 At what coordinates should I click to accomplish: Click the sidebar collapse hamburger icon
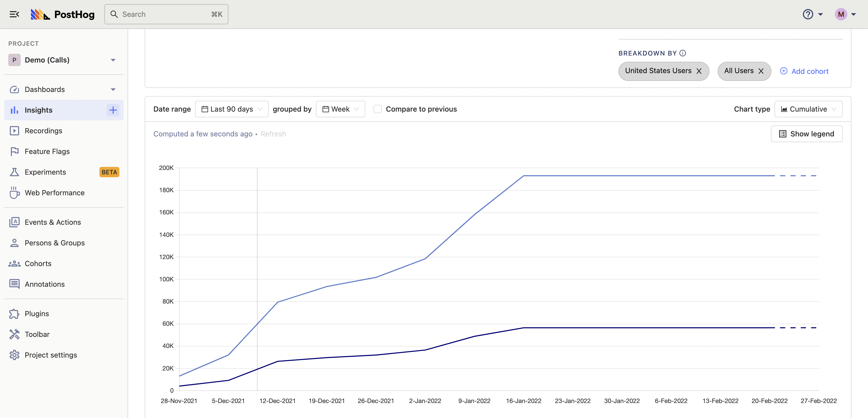[14, 14]
